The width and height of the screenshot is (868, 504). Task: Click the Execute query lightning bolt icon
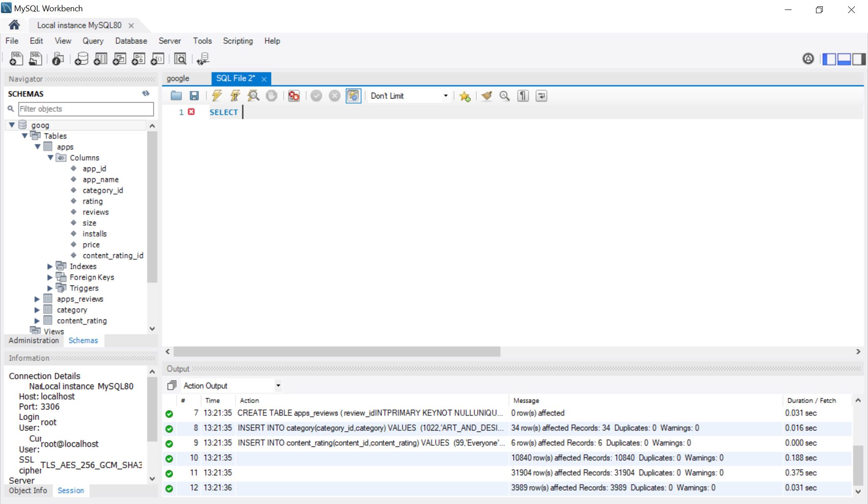coord(217,95)
